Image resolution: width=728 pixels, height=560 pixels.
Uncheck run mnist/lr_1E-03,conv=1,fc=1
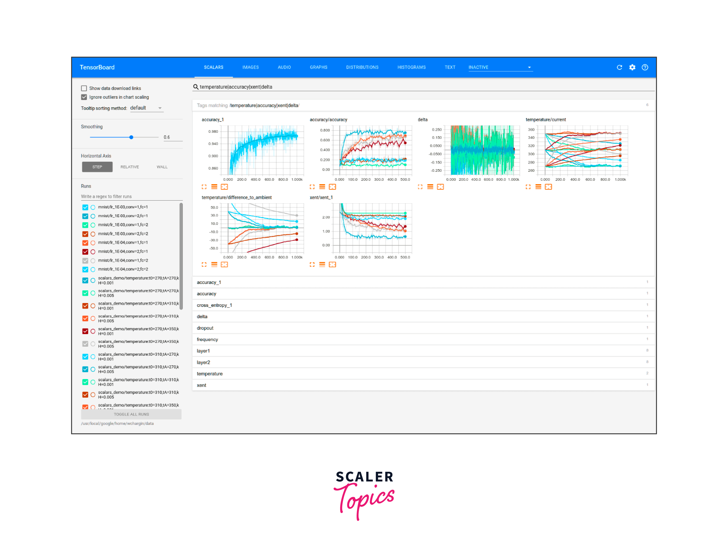click(x=85, y=207)
